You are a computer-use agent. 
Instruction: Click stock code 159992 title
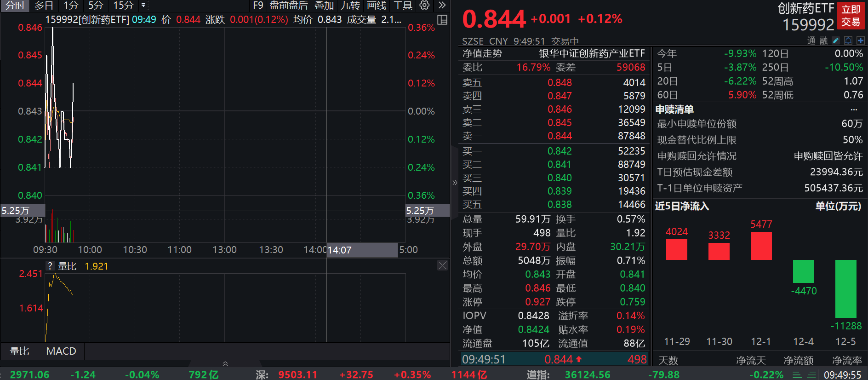point(808,25)
